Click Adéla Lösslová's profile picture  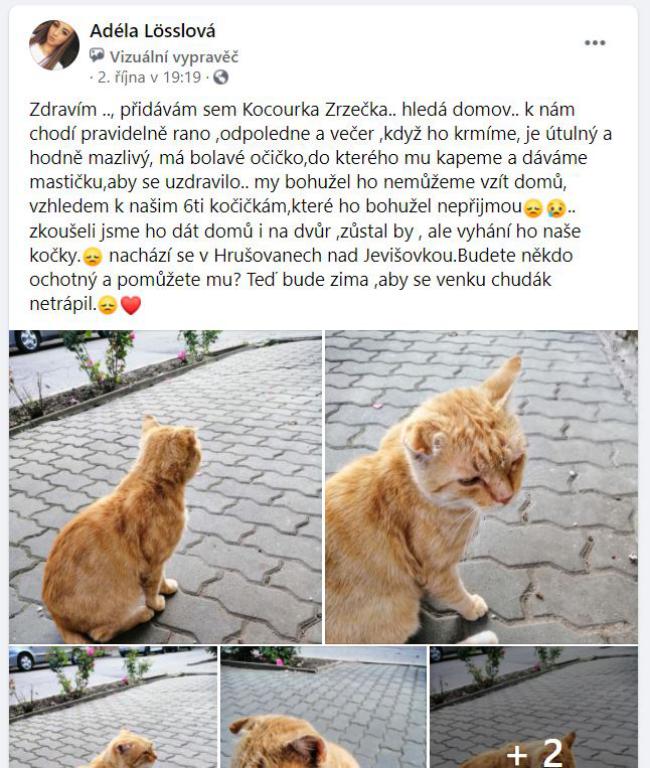click(54, 45)
